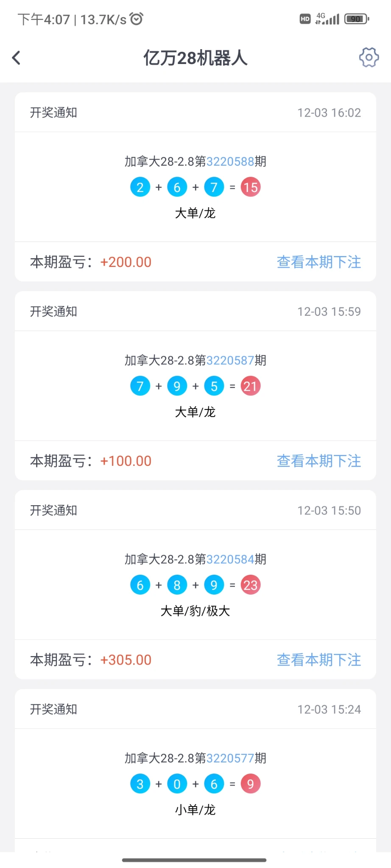View bets for the +200.00 round

[x=319, y=262]
